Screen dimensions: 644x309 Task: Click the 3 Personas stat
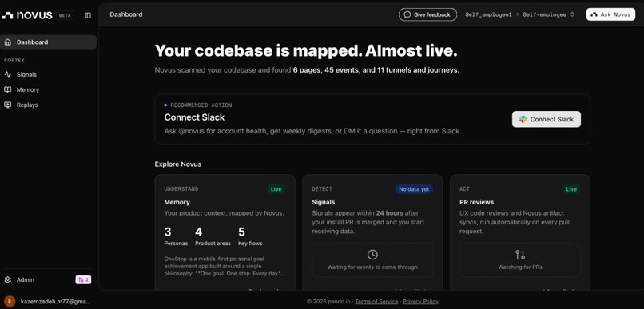176,236
